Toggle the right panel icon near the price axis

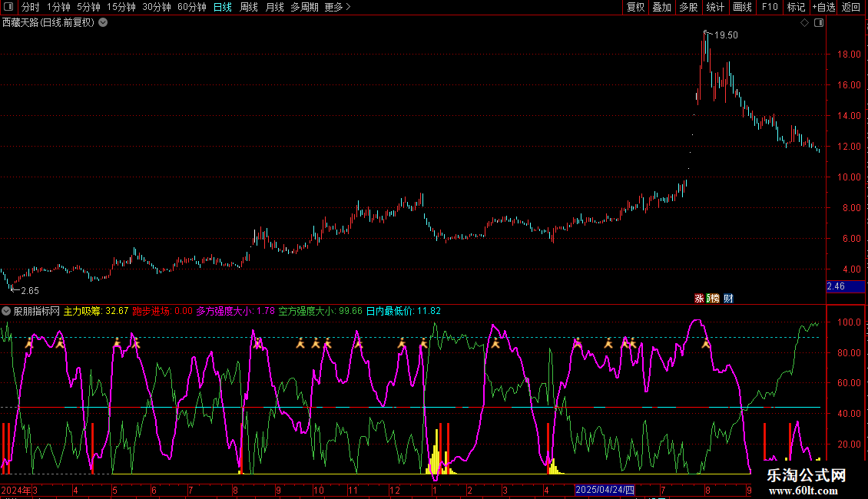point(818,23)
